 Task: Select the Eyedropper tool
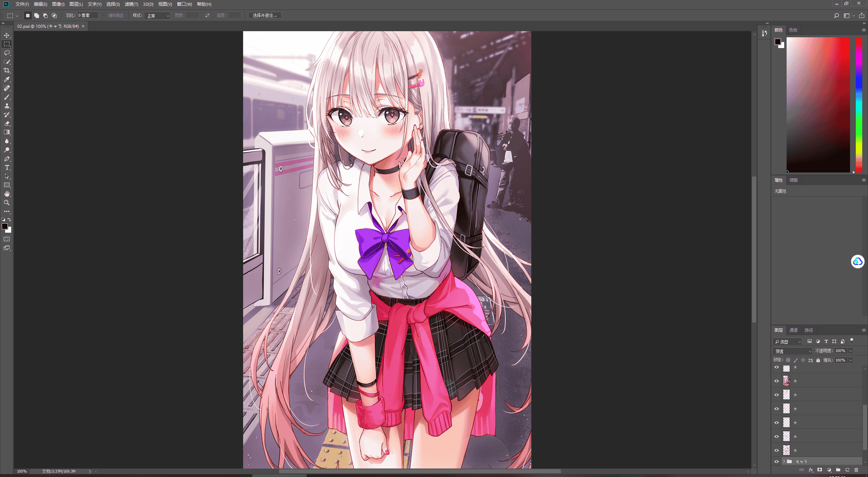click(x=7, y=79)
